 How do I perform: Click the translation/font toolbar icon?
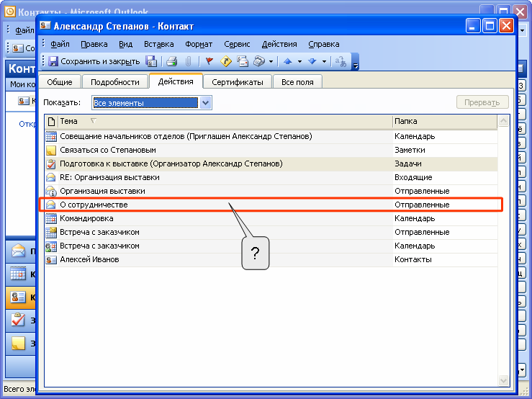pos(341,61)
